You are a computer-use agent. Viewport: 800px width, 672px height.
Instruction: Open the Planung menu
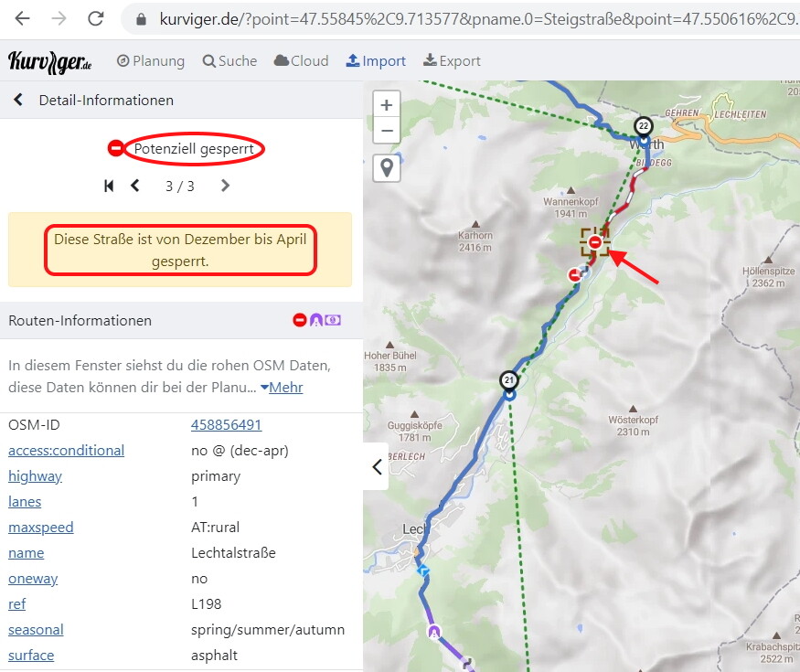pos(151,61)
